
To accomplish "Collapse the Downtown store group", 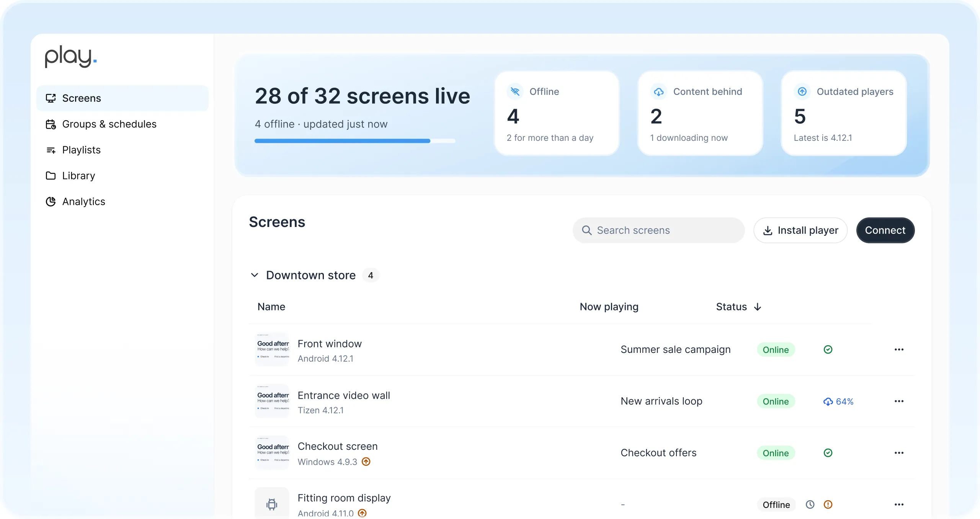I will (255, 275).
